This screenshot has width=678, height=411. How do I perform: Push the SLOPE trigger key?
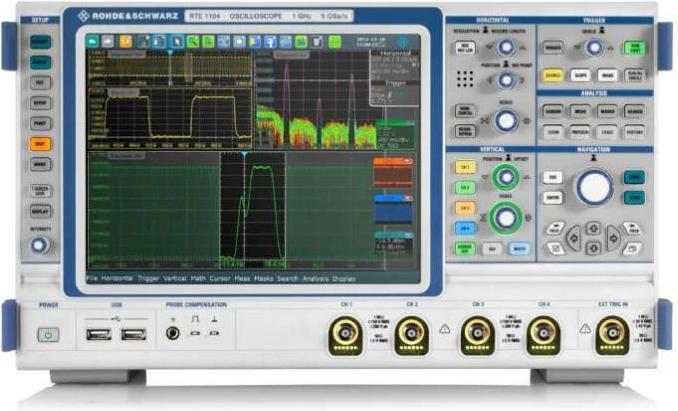click(x=580, y=75)
